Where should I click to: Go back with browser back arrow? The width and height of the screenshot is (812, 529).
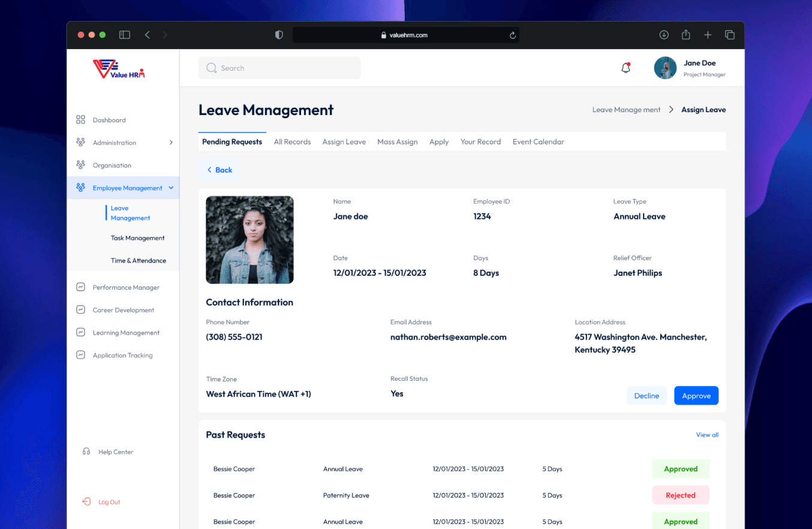pos(148,35)
